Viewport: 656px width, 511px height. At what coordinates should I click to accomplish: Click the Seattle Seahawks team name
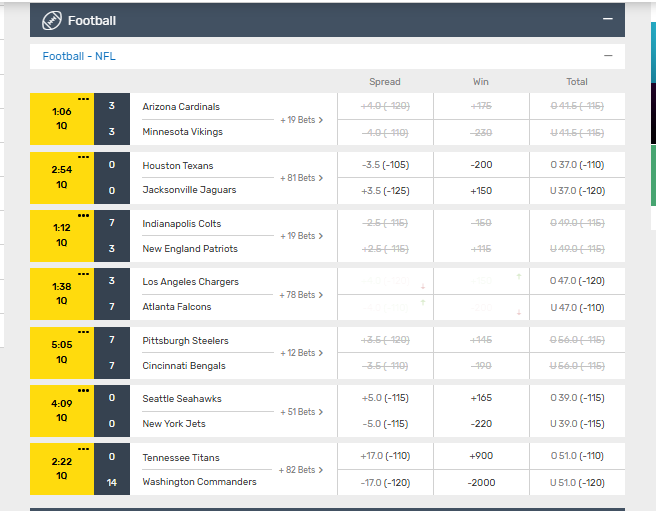(x=182, y=399)
